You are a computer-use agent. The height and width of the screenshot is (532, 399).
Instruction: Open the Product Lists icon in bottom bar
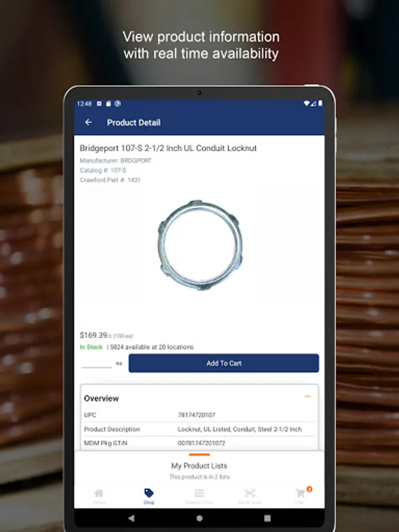point(199,493)
